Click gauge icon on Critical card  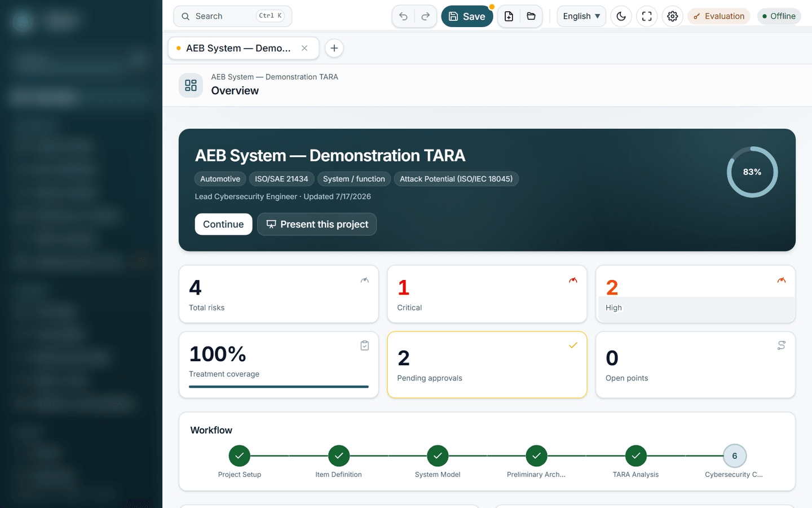573,280
